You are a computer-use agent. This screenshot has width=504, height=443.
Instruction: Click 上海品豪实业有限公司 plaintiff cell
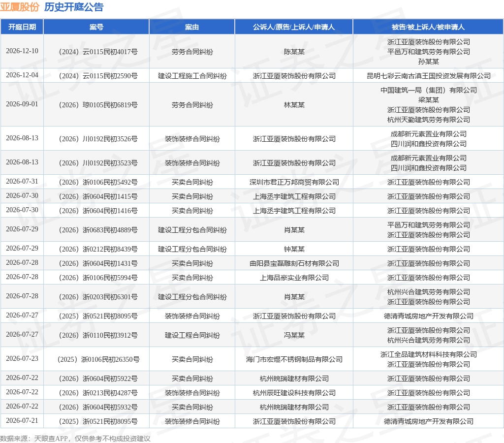[294, 278]
